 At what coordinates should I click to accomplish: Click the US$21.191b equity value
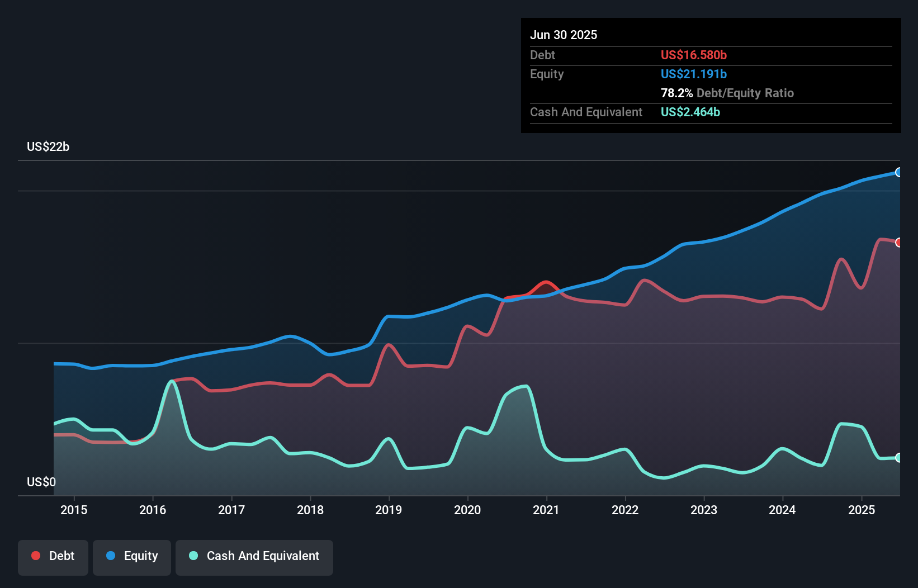(x=693, y=74)
